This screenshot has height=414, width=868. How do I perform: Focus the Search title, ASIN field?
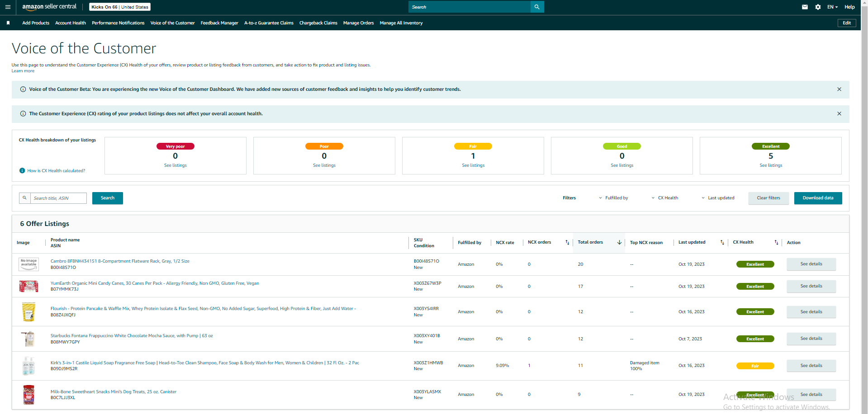(x=58, y=198)
